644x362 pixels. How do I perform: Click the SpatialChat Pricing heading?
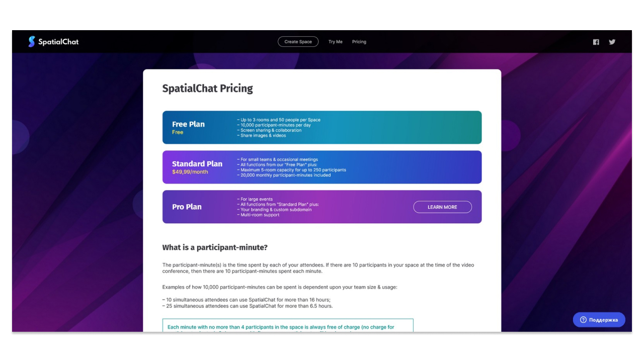click(207, 88)
